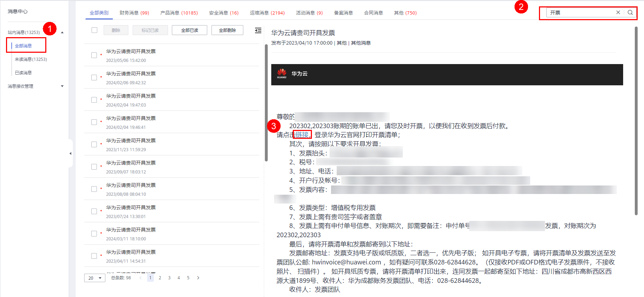Screen dimensions: 644x297
Task: Expand 消息接收管理 section arrow
Action: tap(62, 86)
